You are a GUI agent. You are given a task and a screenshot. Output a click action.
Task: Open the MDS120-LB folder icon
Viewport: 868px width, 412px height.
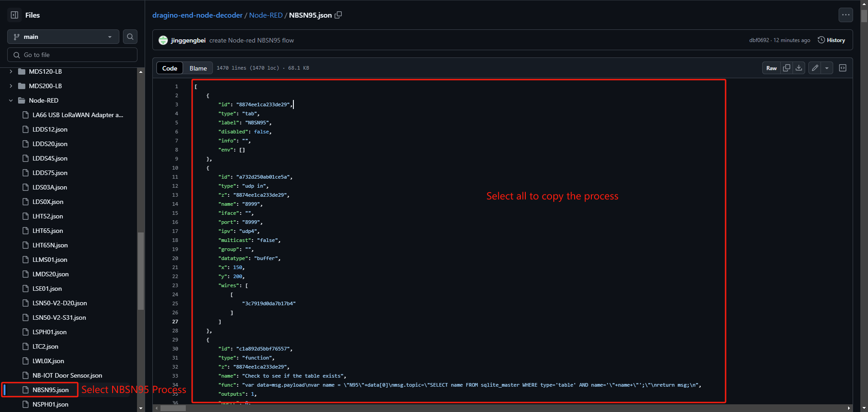pyautogui.click(x=22, y=71)
